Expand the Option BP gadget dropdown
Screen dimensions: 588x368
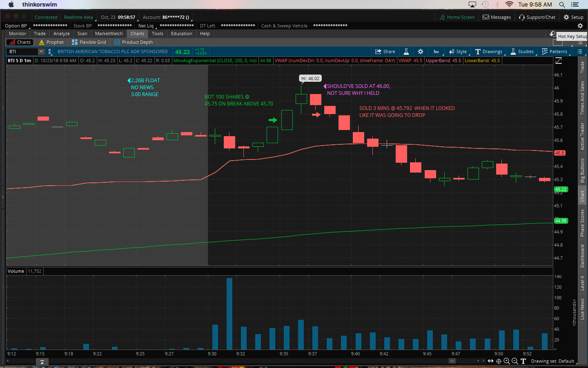click(16, 26)
